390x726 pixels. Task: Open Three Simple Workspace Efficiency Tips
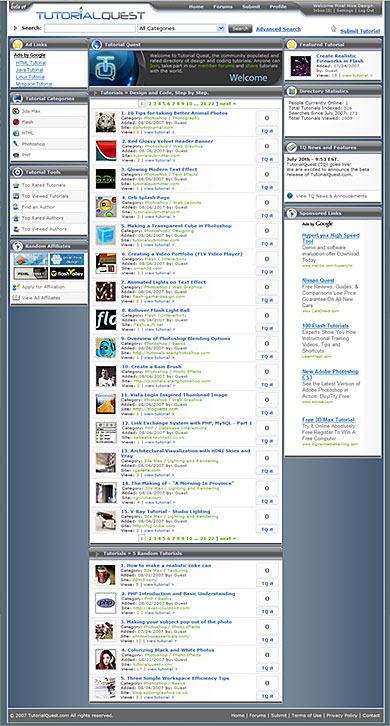[175, 678]
